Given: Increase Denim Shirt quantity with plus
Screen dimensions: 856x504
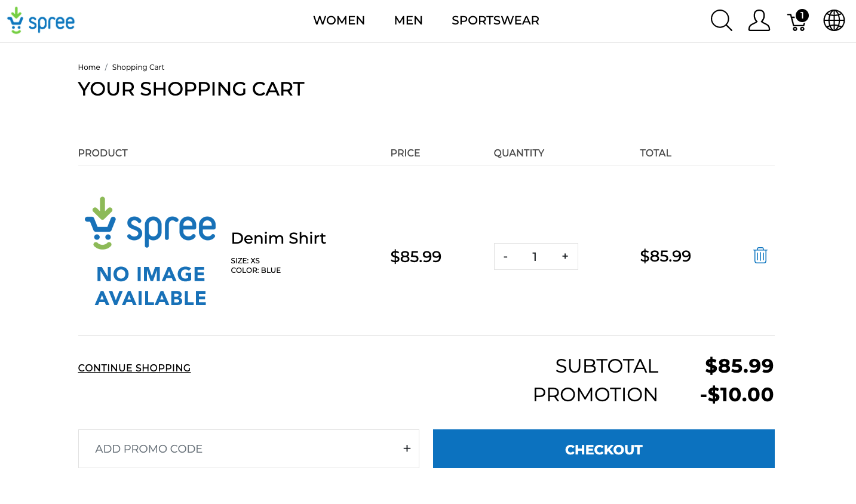Looking at the screenshot, I should tap(564, 256).
